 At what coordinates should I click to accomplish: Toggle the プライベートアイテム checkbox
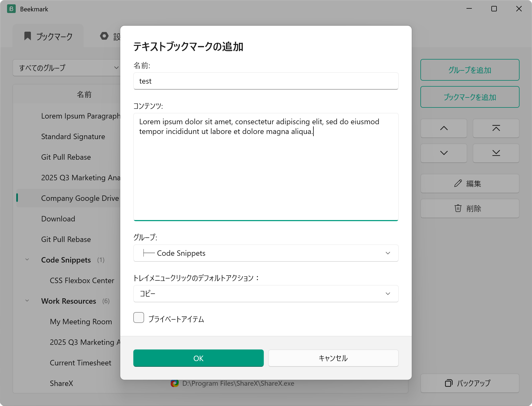[x=139, y=317]
